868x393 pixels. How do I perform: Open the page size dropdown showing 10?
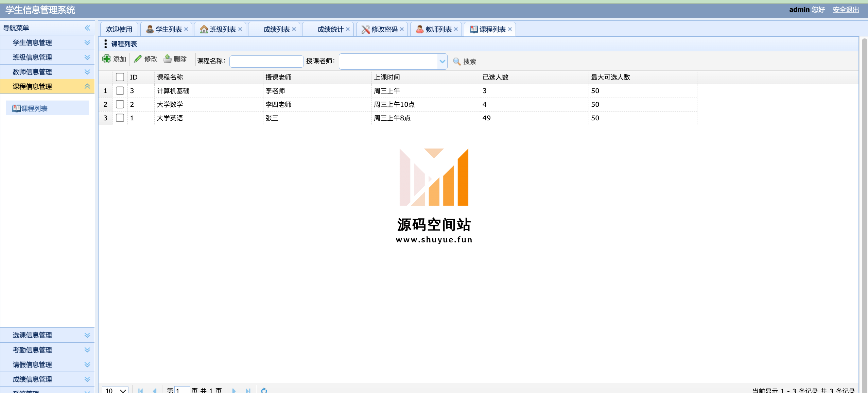115,391
